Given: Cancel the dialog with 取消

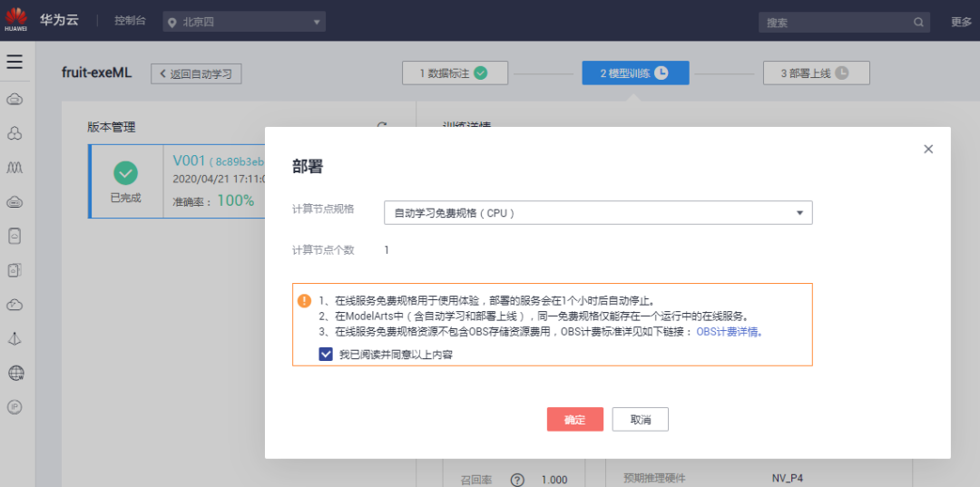Looking at the screenshot, I should 641,420.
